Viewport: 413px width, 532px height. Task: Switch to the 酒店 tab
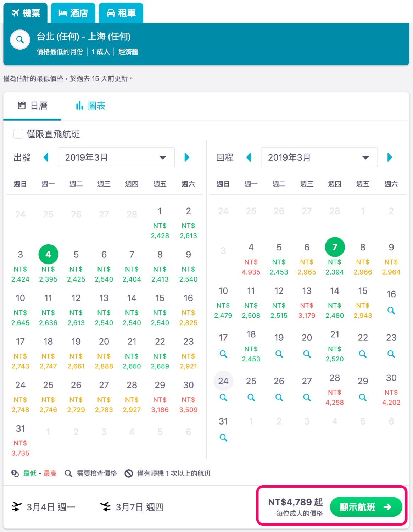pyautogui.click(x=73, y=13)
